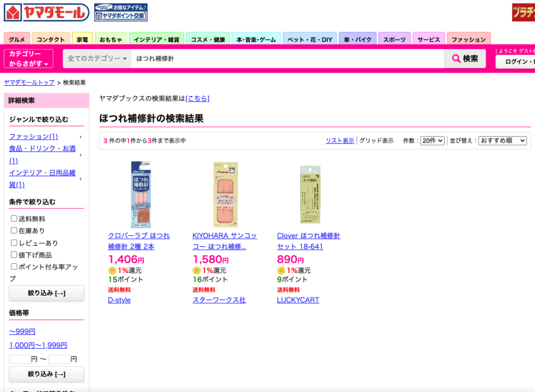This screenshot has width=535, height=392.
Task: Click coin icon under 890円 product
Action: coord(281,270)
